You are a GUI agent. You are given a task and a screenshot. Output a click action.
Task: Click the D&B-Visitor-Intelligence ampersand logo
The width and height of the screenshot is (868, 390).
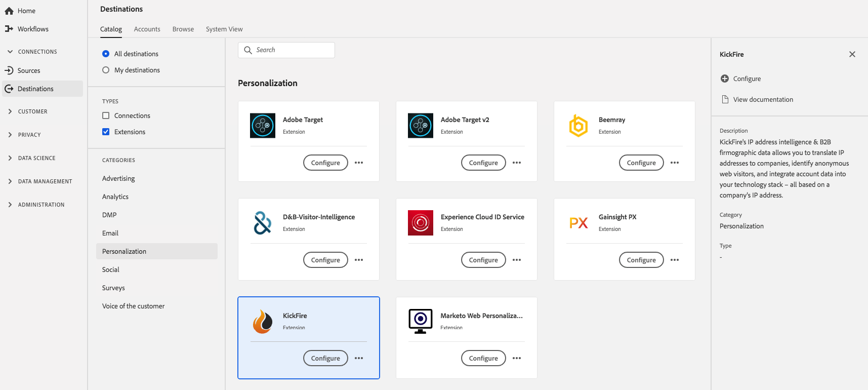tap(263, 223)
